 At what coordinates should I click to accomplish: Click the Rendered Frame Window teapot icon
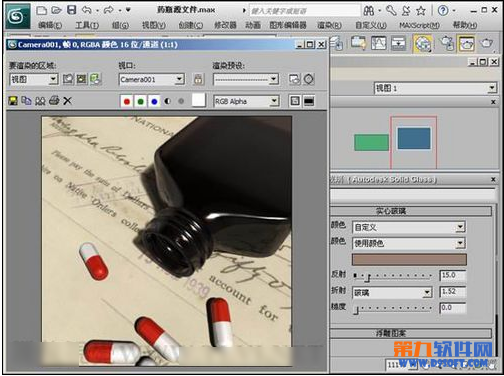pos(467,43)
